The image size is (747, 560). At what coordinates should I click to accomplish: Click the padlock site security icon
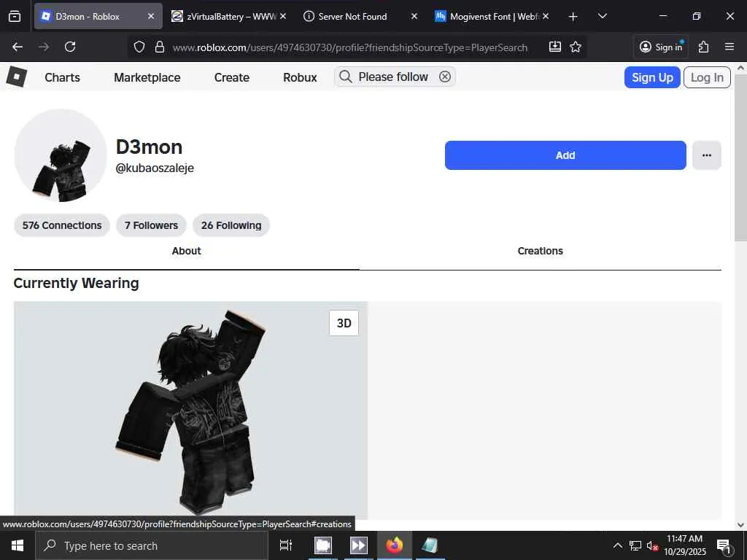[160, 47]
